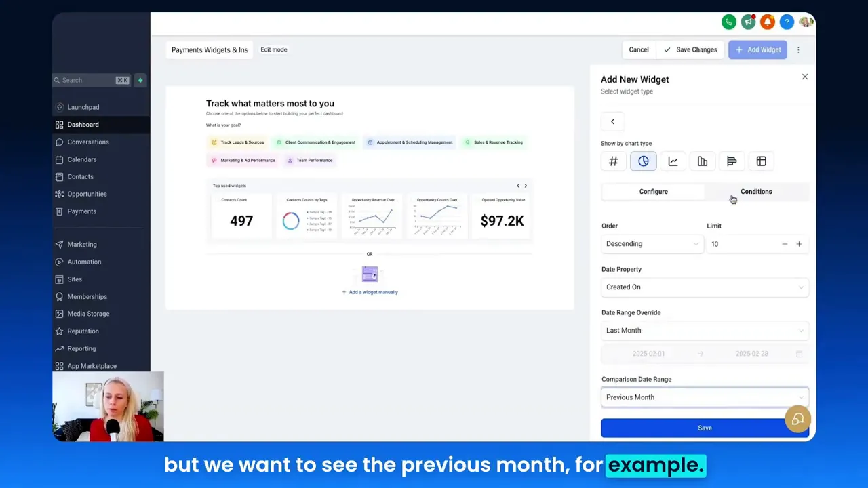Increase limit with the plus stepper

point(799,244)
